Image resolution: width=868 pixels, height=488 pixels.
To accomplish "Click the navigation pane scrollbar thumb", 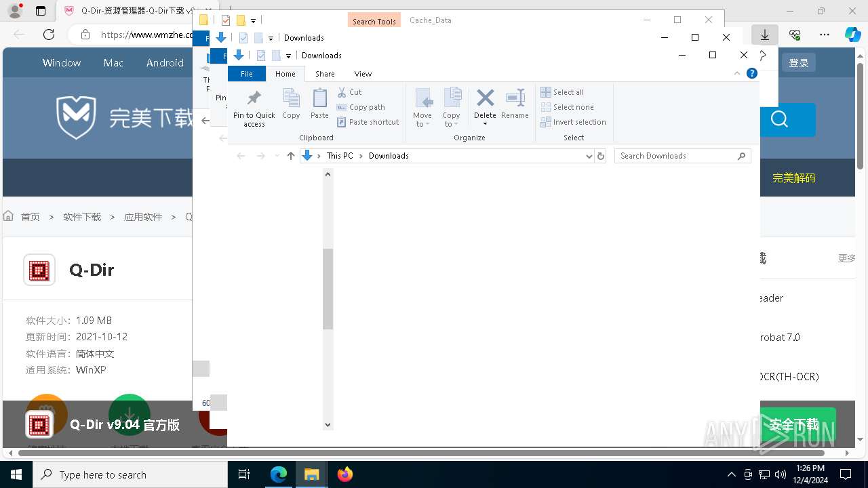I will pyautogui.click(x=328, y=289).
